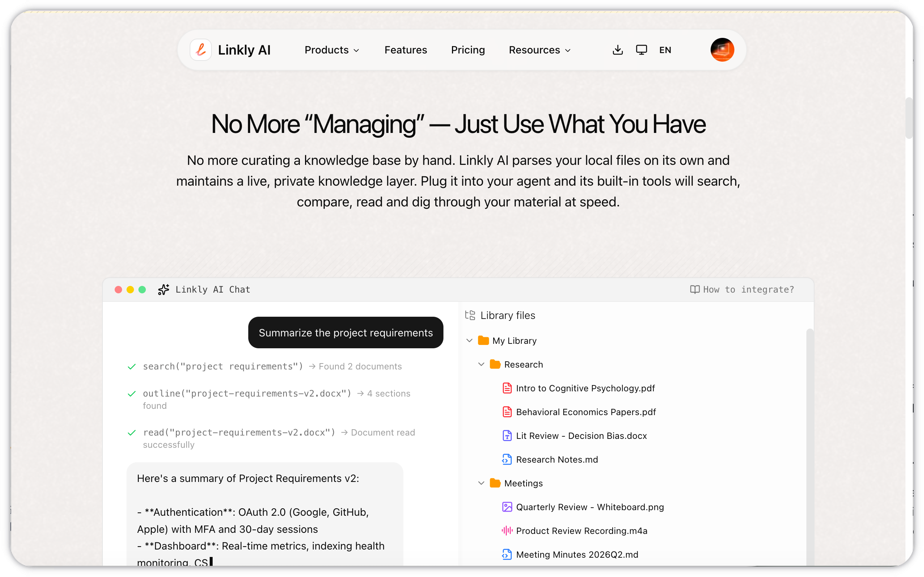
Task: Click the No More Managing headline
Action: (x=458, y=124)
